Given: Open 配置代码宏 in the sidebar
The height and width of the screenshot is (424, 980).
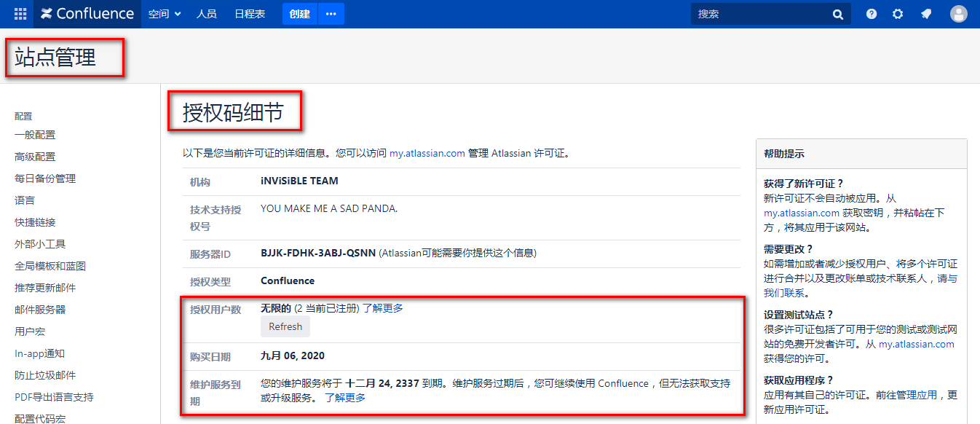Looking at the screenshot, I should coord(40,418).
